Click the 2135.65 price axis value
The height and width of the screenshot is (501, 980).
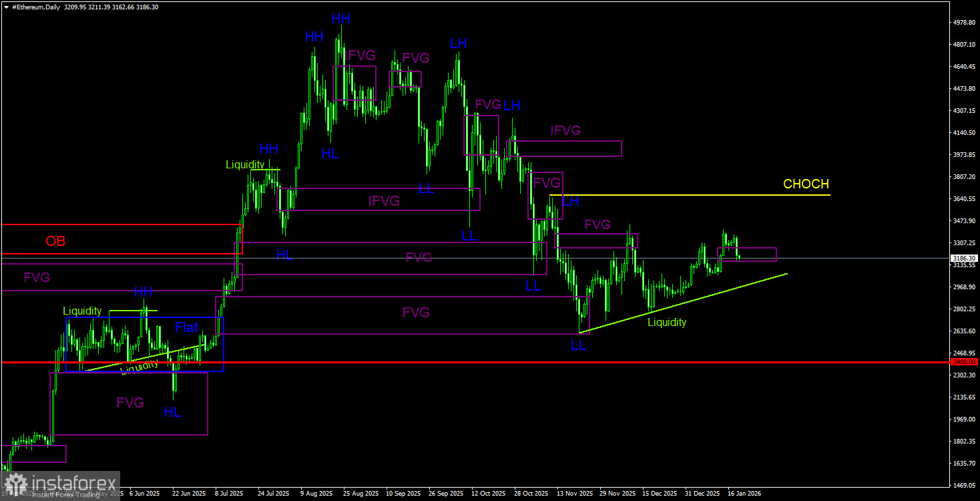click(x=964, y=397)
